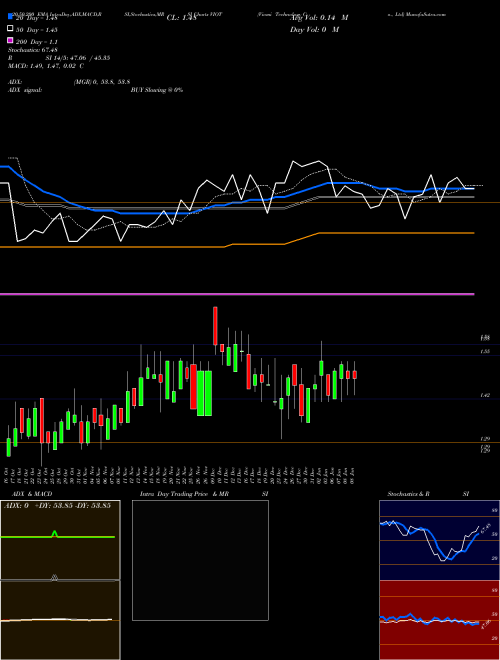Click the '(MGR) 0, 53.8, 53.8' ADX values
This screenshot has height=660, width=500.
click(101, 82)
